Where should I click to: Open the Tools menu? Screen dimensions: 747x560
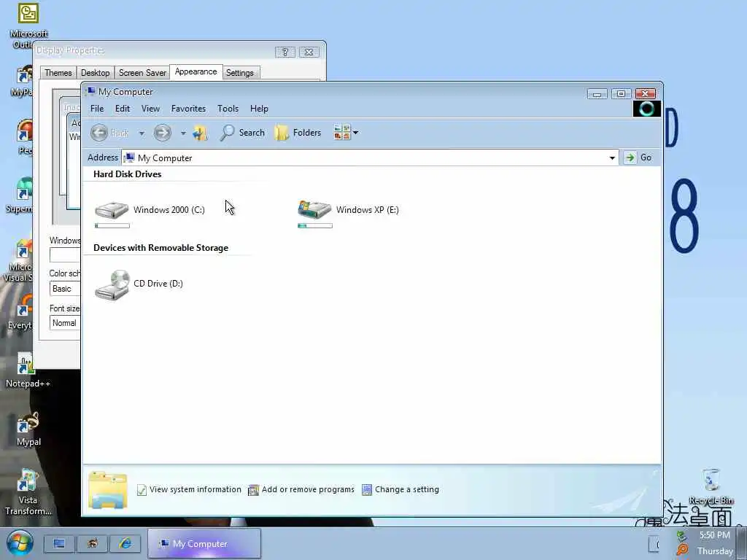(x=228, y=109)
